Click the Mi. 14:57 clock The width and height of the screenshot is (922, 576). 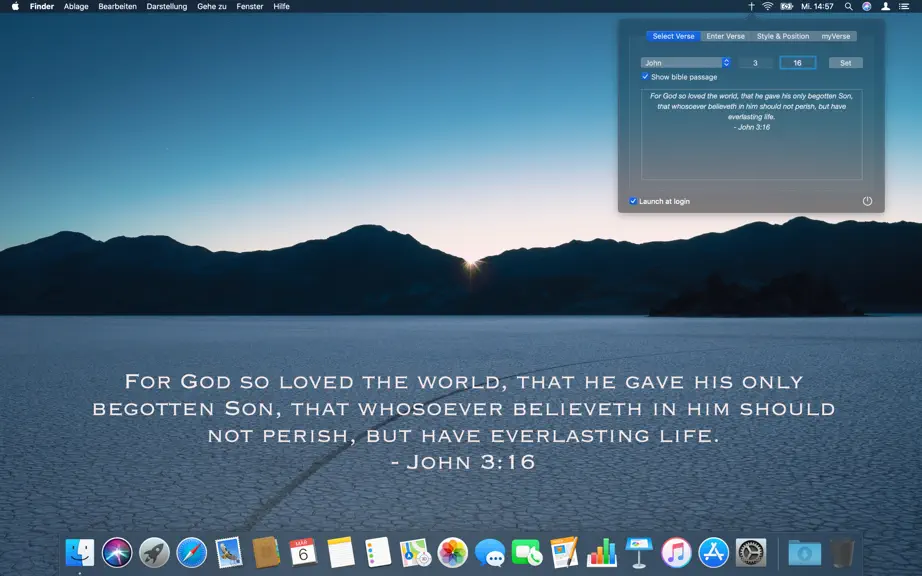(x=817, y=6)
